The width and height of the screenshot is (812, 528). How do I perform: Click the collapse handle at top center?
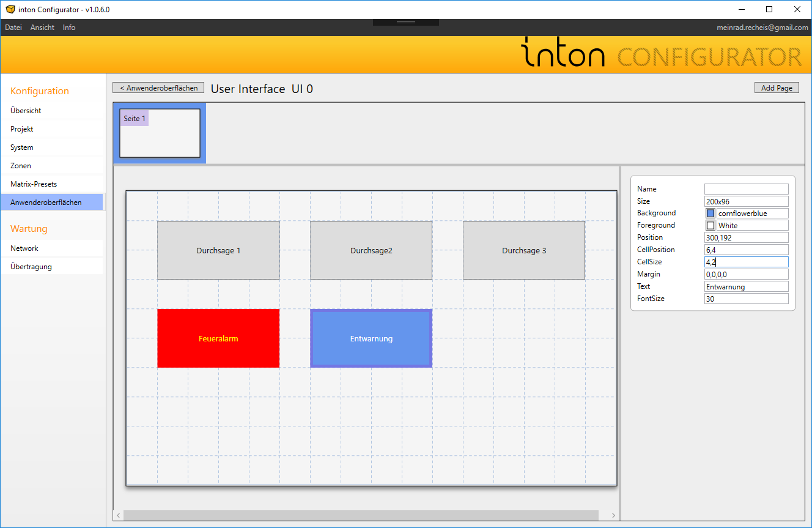point(406,23)
